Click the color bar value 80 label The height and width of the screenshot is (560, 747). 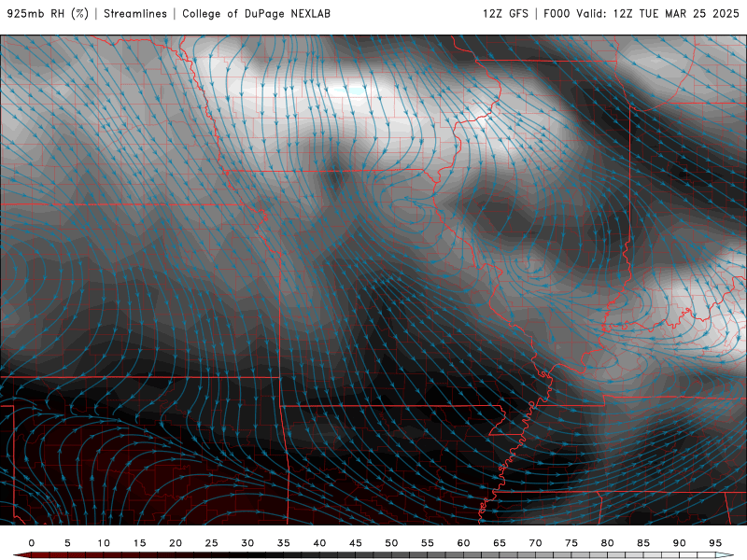[608, 543]
